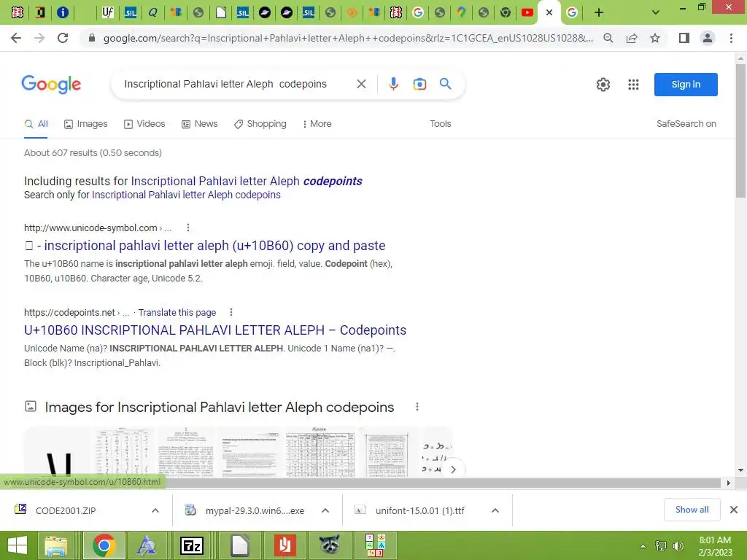The width and height of the screenshot is (747, 560).
Task: Open the Chrome profile avatar menu
Action: click(708, 38)
